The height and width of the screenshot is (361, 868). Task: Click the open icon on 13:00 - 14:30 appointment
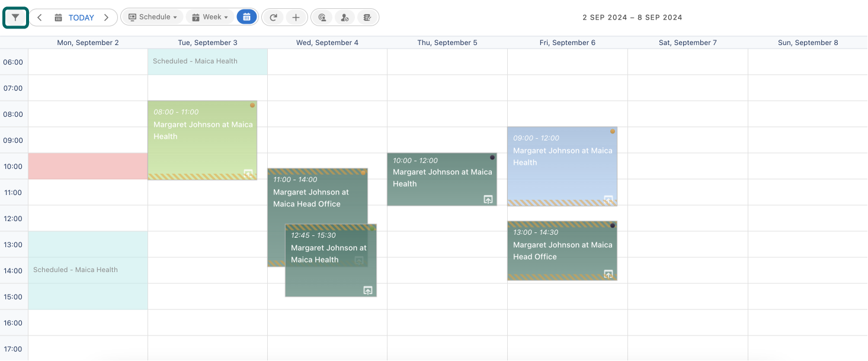pyautogui.click(x=608, y=274)
